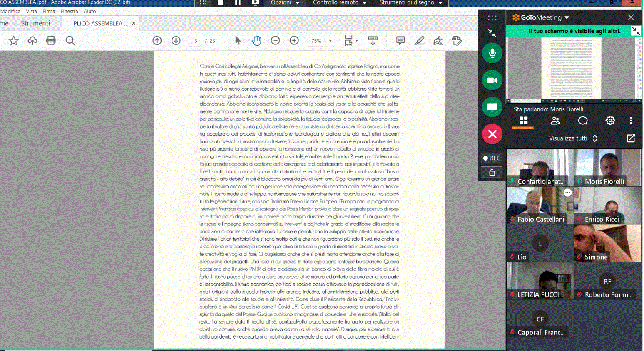Screen dimensions: 644x351
Task: Open the sign document pen tool
Action: coord(438,40)
